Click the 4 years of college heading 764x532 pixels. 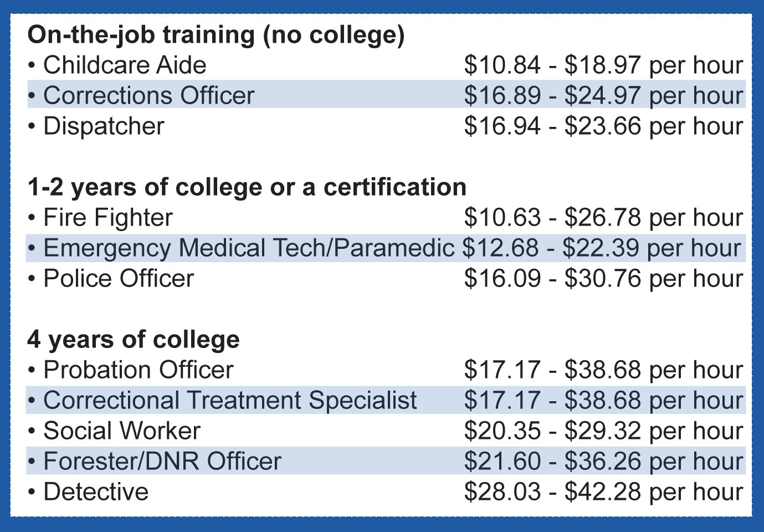click(x=134, y=340)
